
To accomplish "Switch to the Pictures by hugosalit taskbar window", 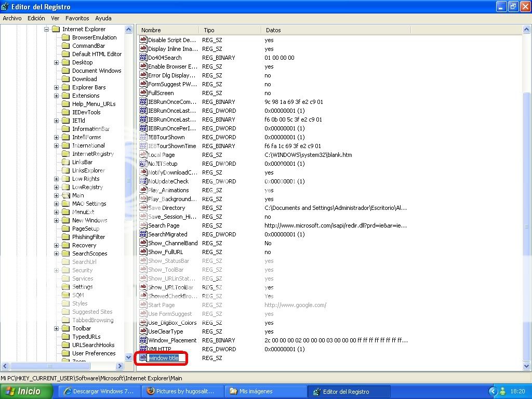I will [182, 392].
